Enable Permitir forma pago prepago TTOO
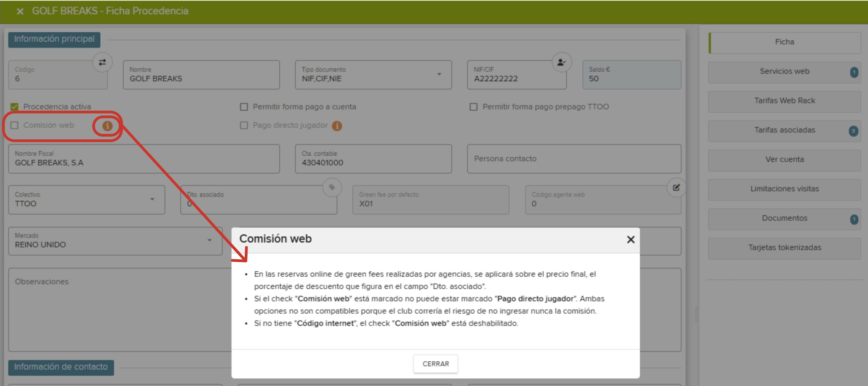Screen dimensions: 868x386 [x=473, y=107]
